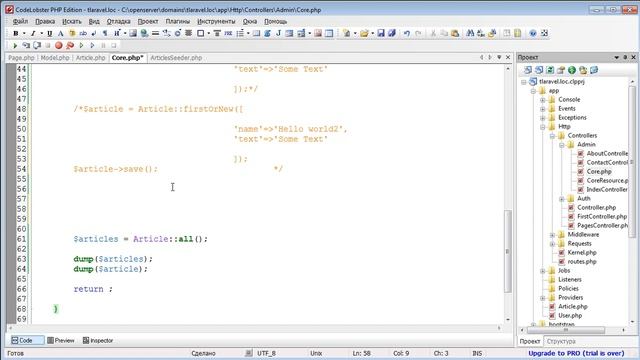Save file with floppy disk icon
The width and height of the screenshot is (640, 360).
click(381, 33)
